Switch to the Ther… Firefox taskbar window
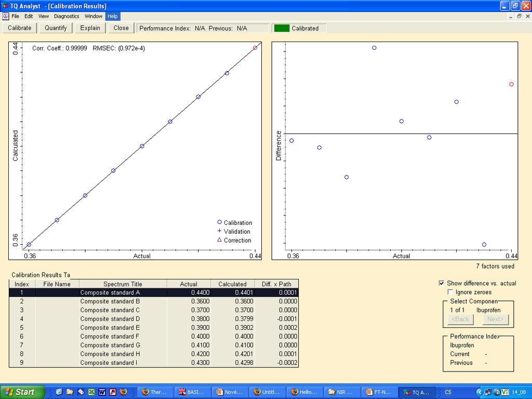532x399 pixels. coord(156,392)
